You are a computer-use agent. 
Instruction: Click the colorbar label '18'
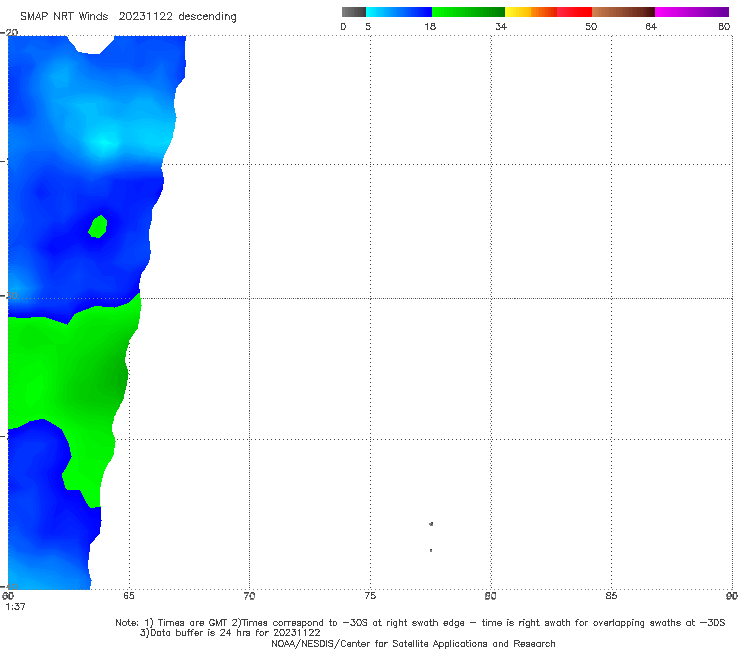pyautogui.click(x=430, y=26)
